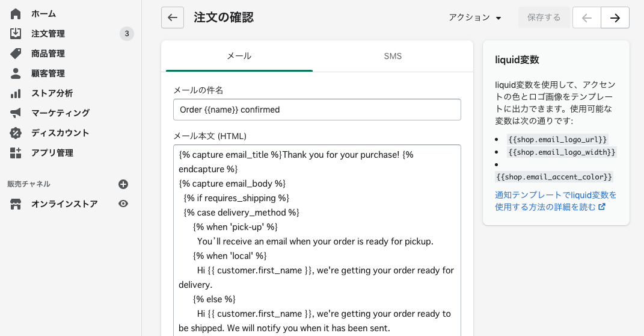The width and height of the screenshot is (644, 336).
Task: Click the email subject input field
Action: (x=317, y=110)
